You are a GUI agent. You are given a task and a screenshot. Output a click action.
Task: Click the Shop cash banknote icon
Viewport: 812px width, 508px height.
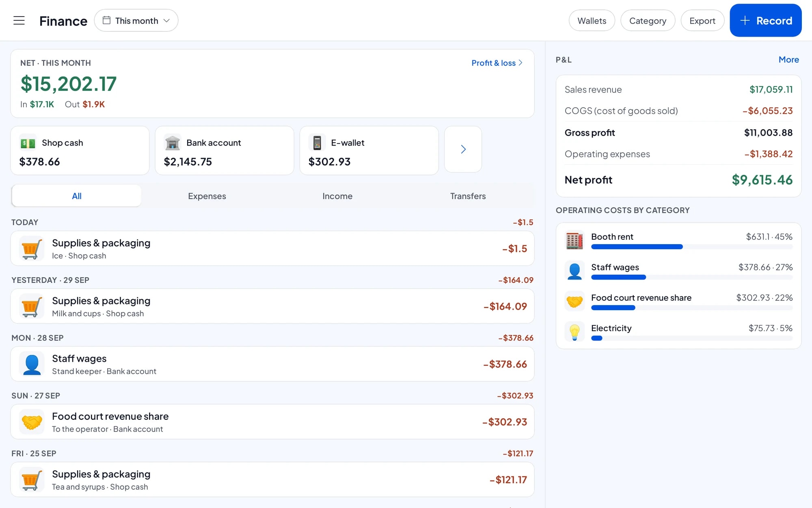(28, 143)
